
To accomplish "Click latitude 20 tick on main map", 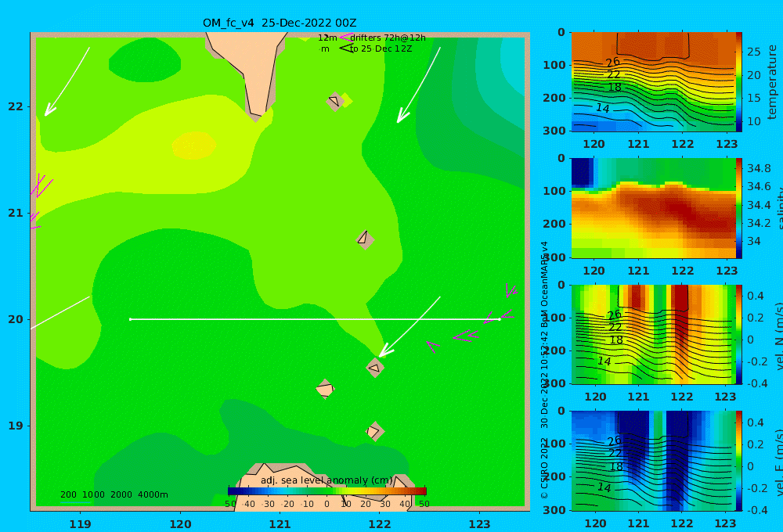I will point(16,319).
